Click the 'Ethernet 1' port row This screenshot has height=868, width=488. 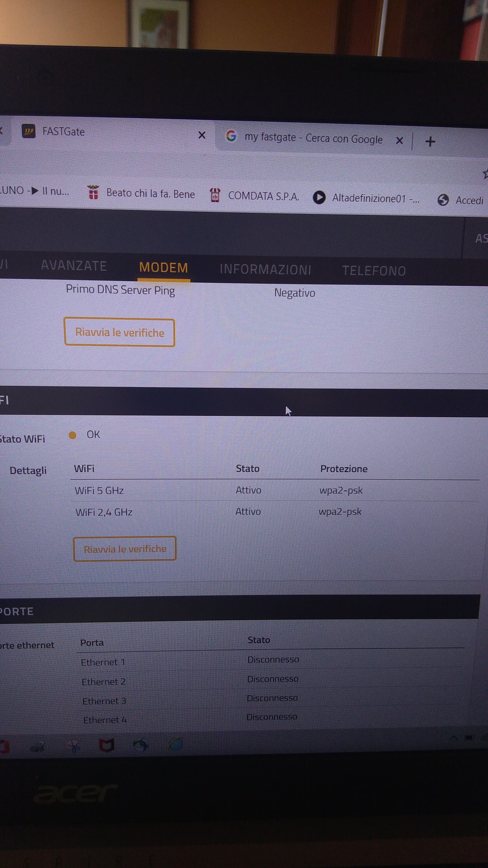(x=103, y=663)
